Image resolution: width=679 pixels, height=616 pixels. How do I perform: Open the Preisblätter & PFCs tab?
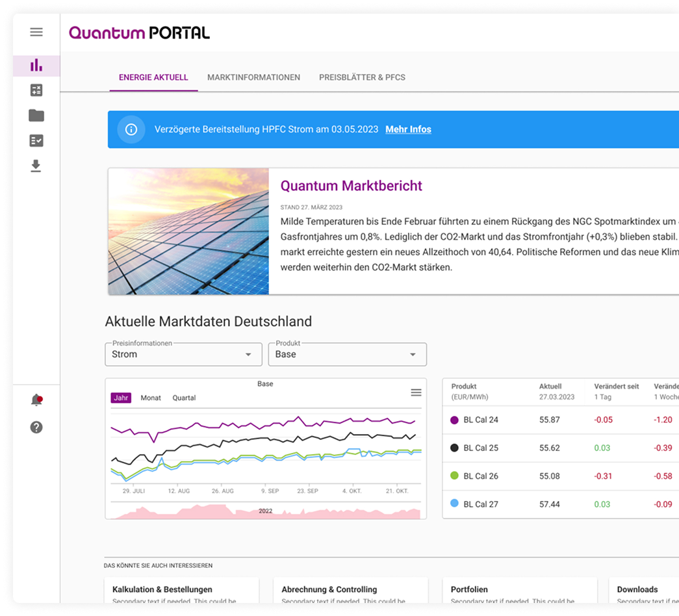[x=362, y=77]
